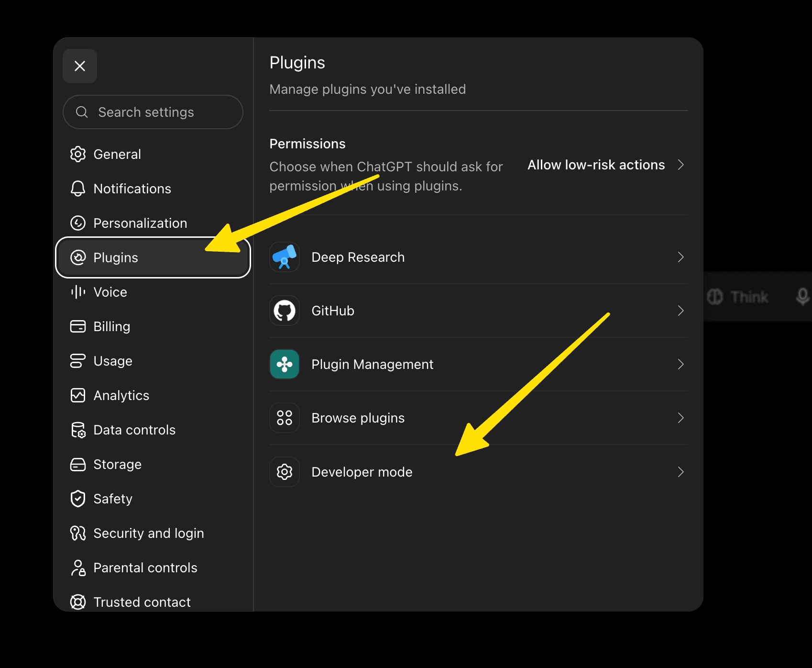Open the Safety tab label

pos(113,499)
